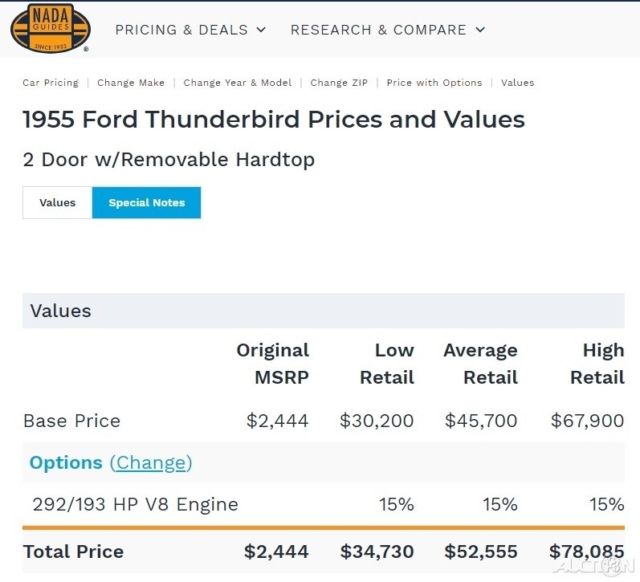Click the Average Retail base price $45,700
The height and width of the screenshot is (582, 640).
click(481, 421)
